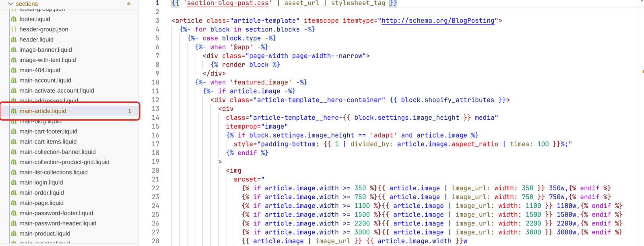644x246 pixels.
Task: Open main-cart-footer.liquid file
Action: pos(48,131)
